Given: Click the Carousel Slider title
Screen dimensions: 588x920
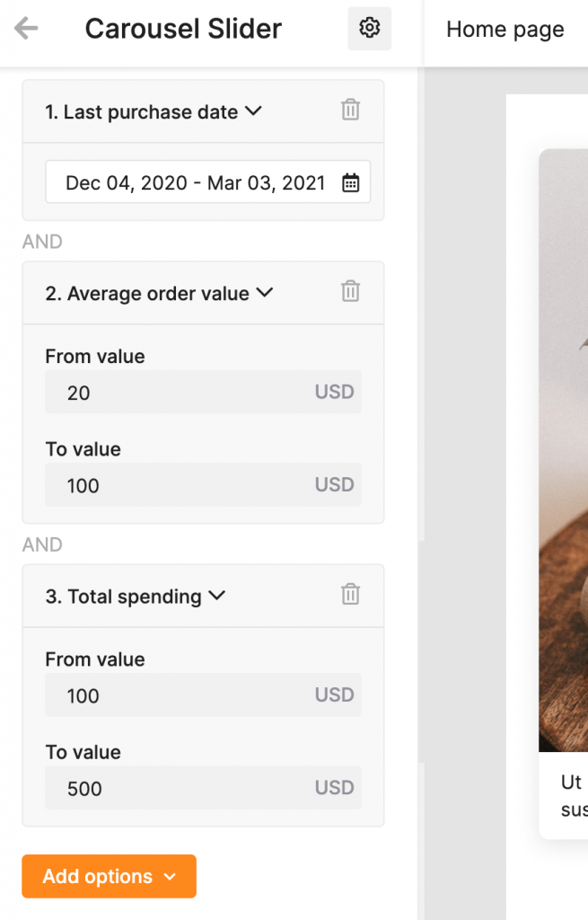Looking at the screenshot, I should tap(183, 29).
